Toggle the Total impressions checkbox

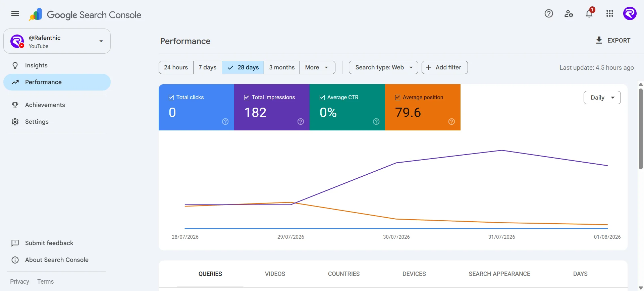tap(247, 98)
